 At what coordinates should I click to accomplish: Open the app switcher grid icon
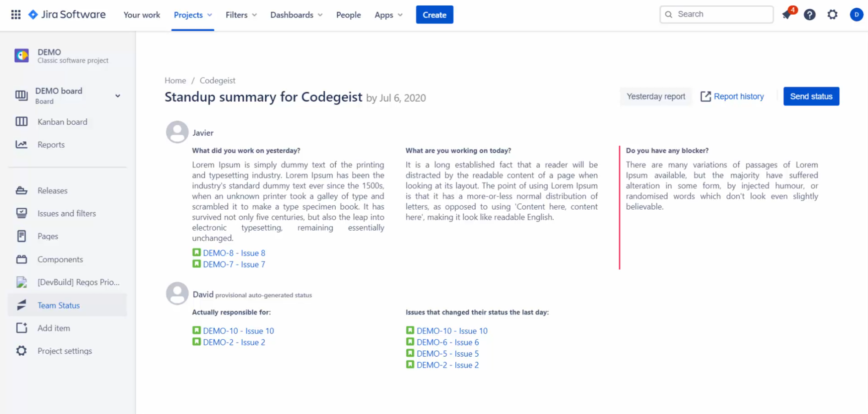click(x=16, y=15)
